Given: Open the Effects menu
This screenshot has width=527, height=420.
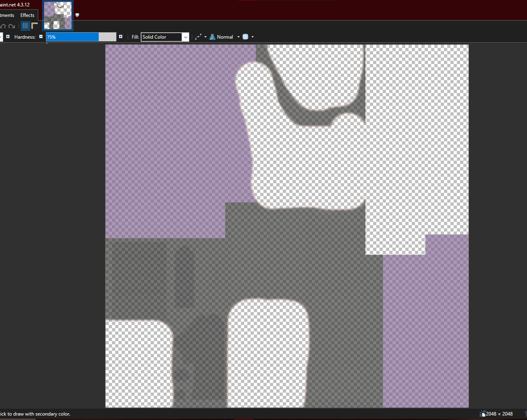Looking at the screenshot, I should pyautogui.click(x=27, y=15).
